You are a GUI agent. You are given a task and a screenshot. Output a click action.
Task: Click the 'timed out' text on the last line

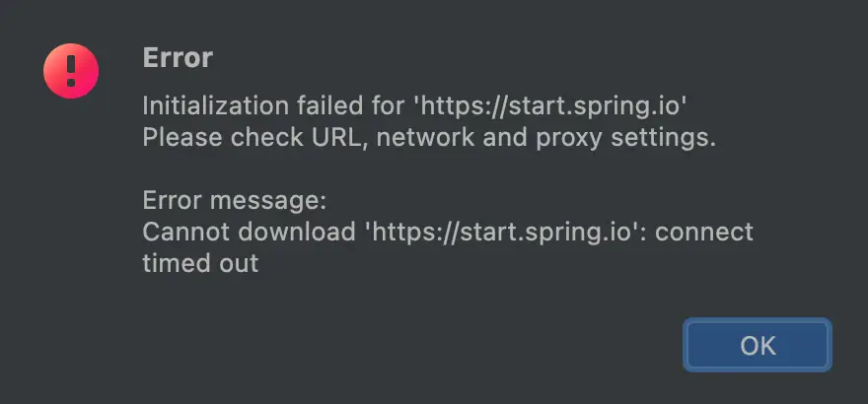pos(200,264)
